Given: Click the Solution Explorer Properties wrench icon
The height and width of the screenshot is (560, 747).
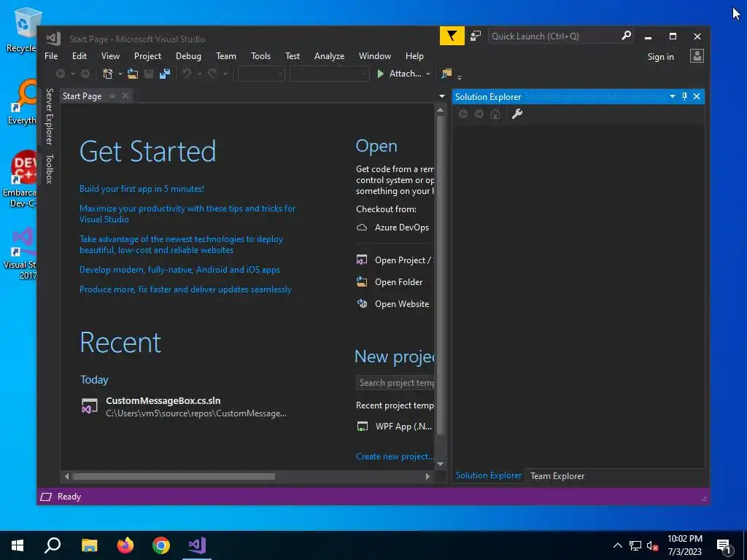Looking at the screenshot, I should click(x=517, y=114).
